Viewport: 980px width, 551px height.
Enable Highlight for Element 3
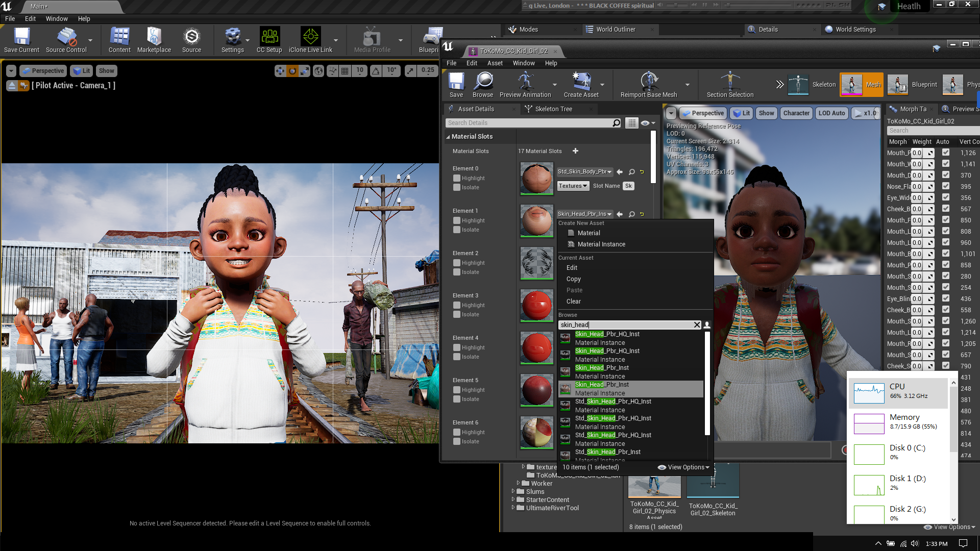coord(457,306)
